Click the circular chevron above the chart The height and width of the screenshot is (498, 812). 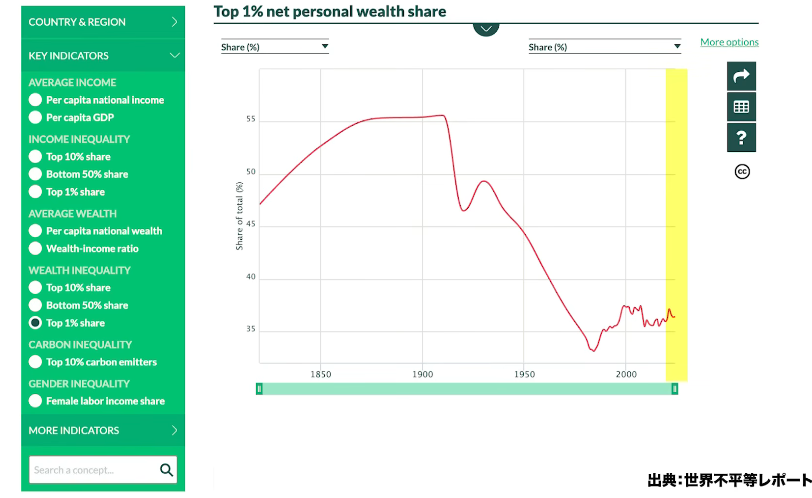[486, 27]
